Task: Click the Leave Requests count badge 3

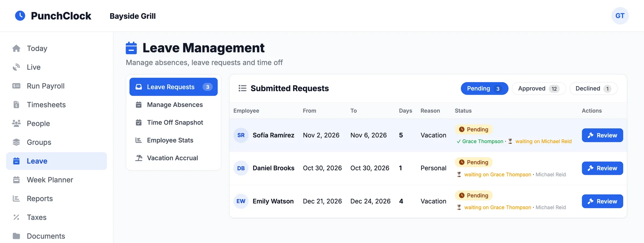Action: pyautogui.click(x=208, y=87)
